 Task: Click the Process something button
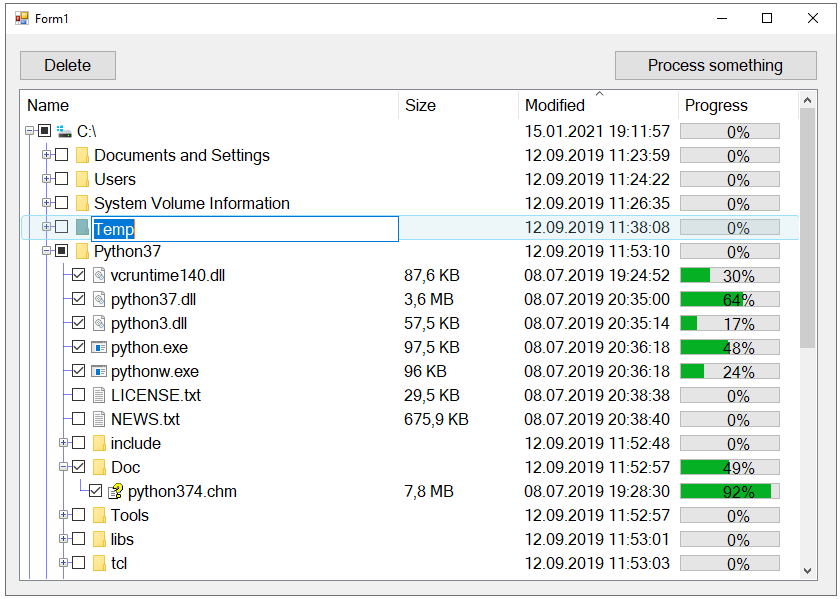click(x=716, y=65)
